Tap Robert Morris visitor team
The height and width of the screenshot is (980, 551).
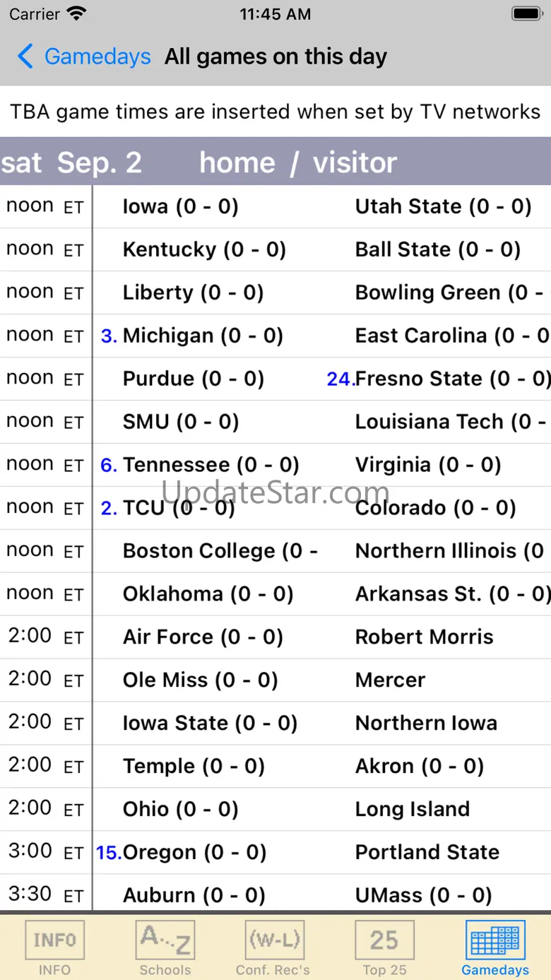(424, 637)
